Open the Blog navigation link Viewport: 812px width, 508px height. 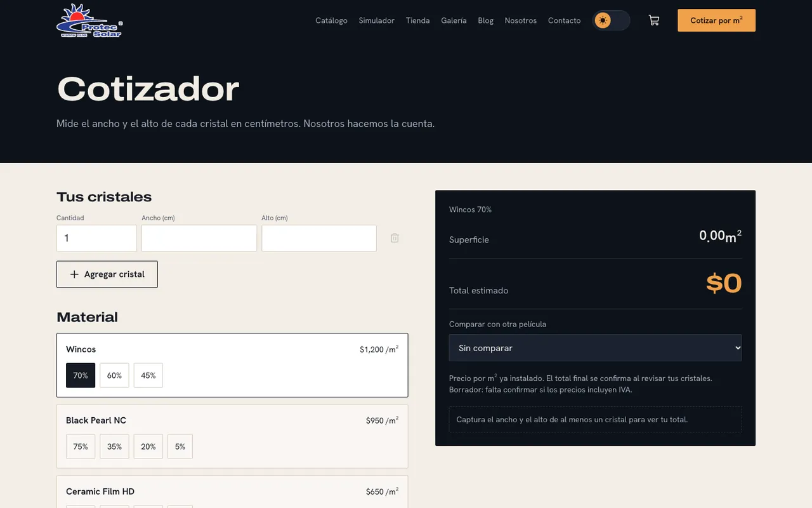click(485, 20)
